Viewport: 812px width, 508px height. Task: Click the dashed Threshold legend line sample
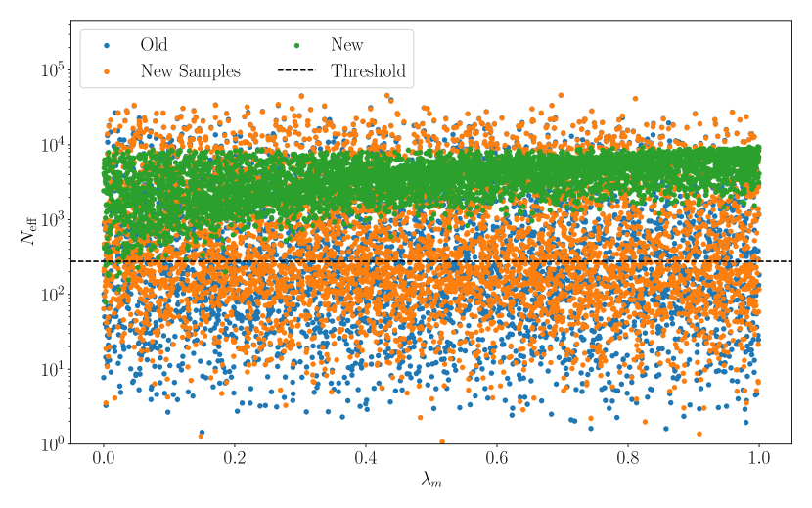(x=296, y=70)
